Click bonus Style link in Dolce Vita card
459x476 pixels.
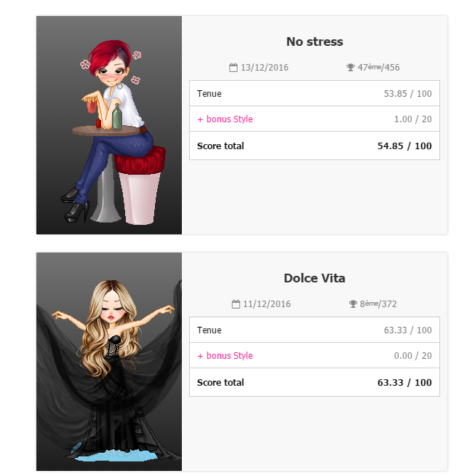click(225, 355)
